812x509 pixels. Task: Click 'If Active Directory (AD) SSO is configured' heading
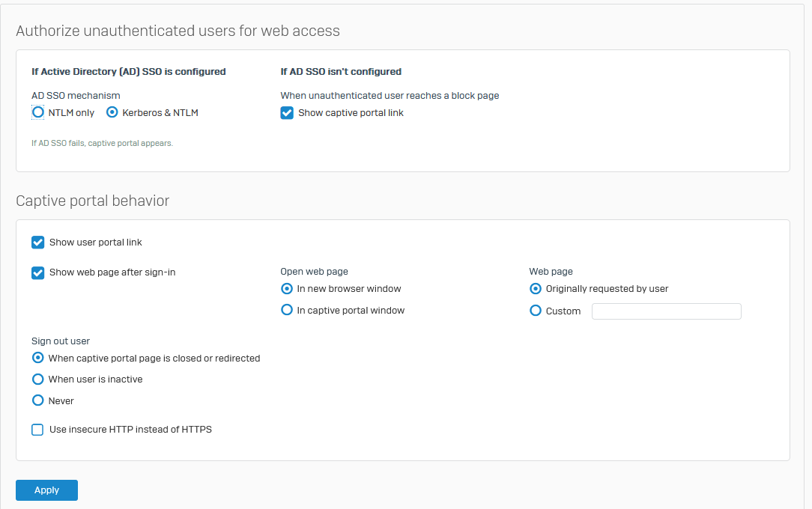pos(128,71)
